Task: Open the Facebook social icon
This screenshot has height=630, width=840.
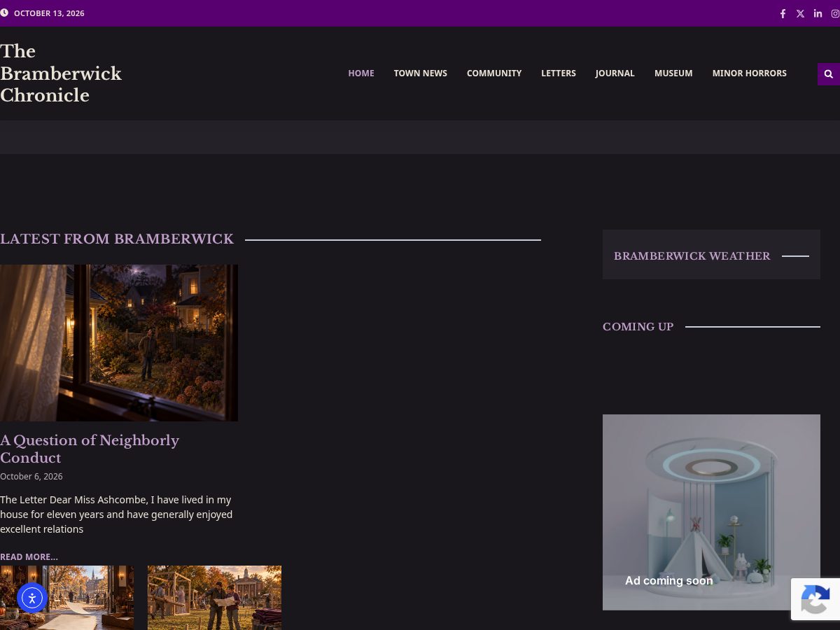Action: point(783,13)
